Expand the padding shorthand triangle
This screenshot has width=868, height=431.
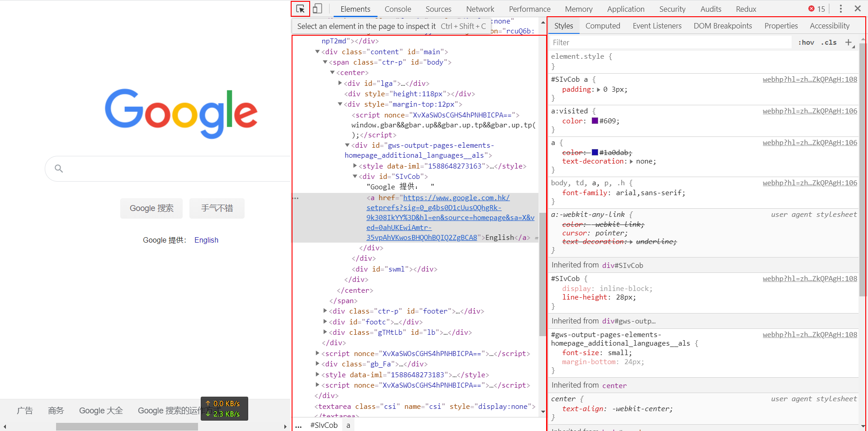tap(599, 89)
